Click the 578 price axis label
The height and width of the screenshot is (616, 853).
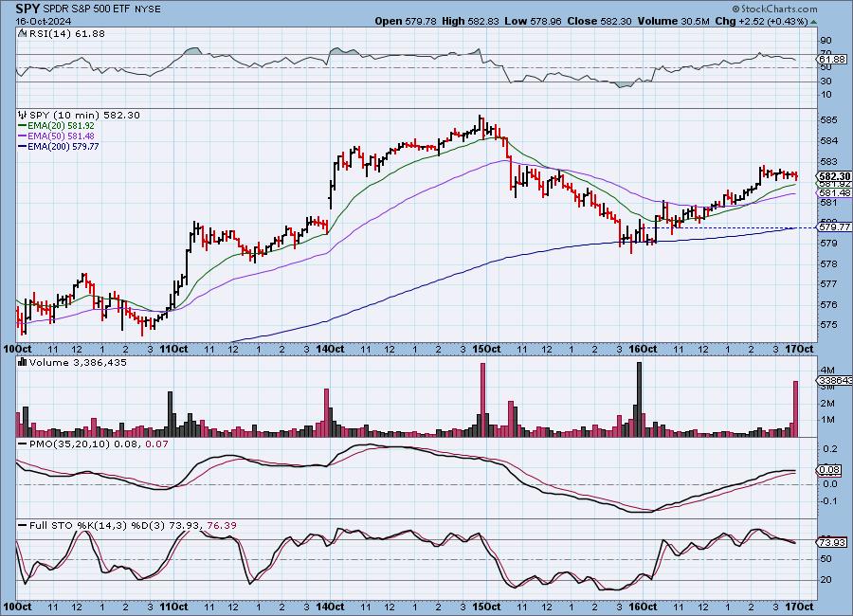point(827,263)
